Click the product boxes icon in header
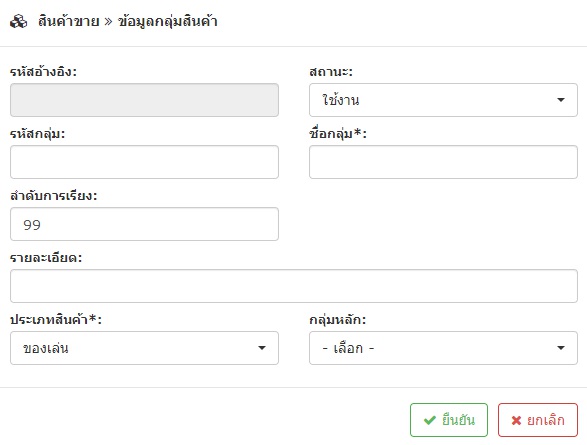This screenshot has height=445, width=587. tap(18, 21)
